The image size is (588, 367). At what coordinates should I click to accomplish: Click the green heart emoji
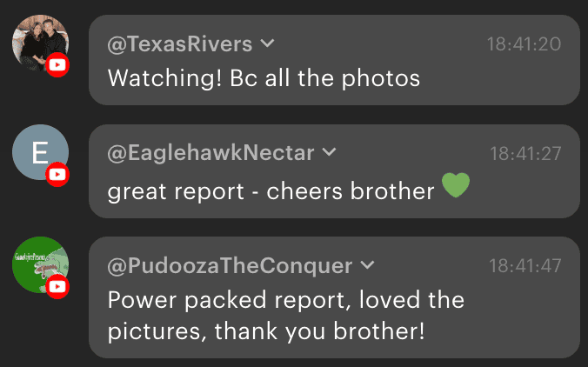(x=456, y=185)
